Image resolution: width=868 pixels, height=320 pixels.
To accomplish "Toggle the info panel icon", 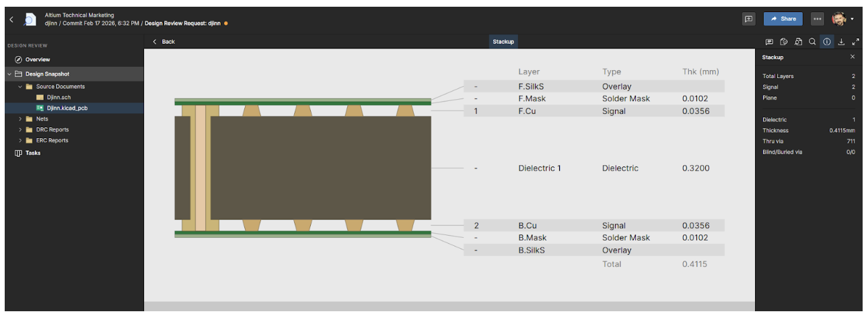I will 827,42.
